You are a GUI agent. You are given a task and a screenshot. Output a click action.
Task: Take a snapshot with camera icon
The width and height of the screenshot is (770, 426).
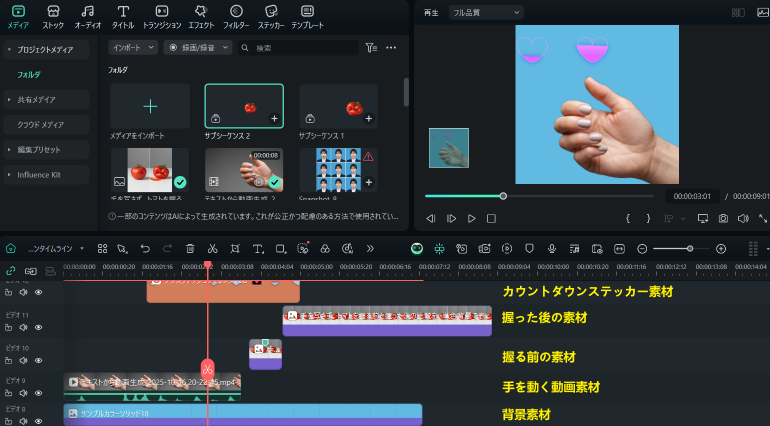coord(723,218)
